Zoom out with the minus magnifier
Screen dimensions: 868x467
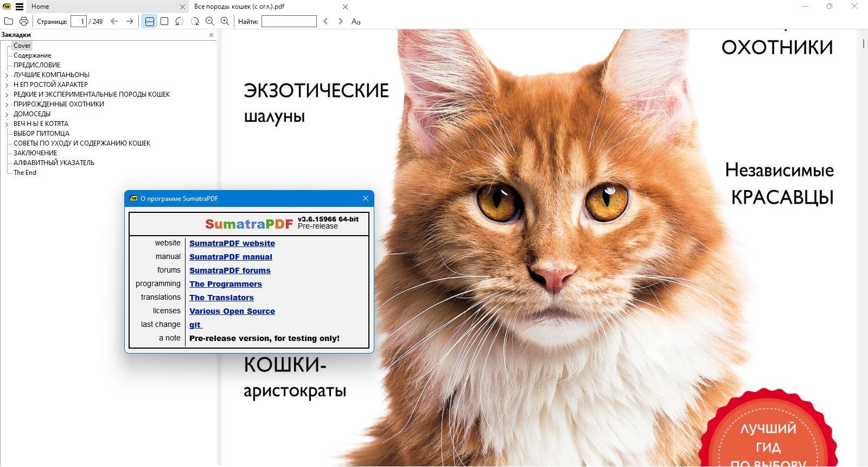pyautogui.click(x=210, y=21)
